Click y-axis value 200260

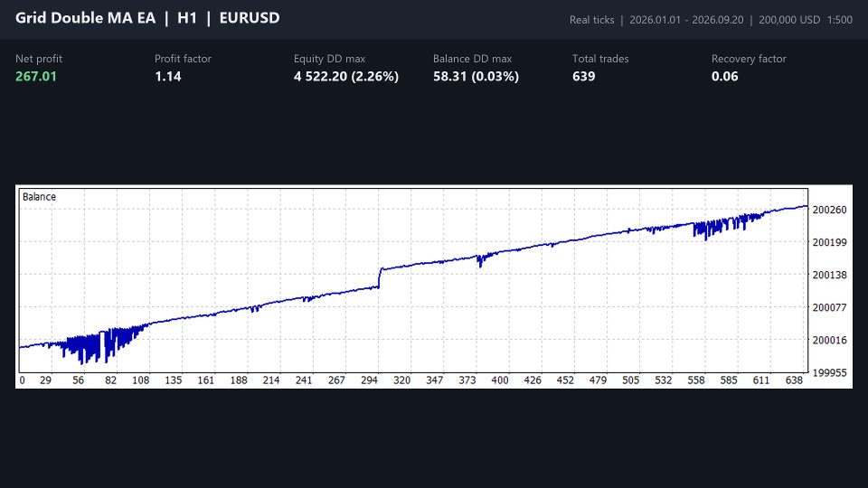pos(829,210)
